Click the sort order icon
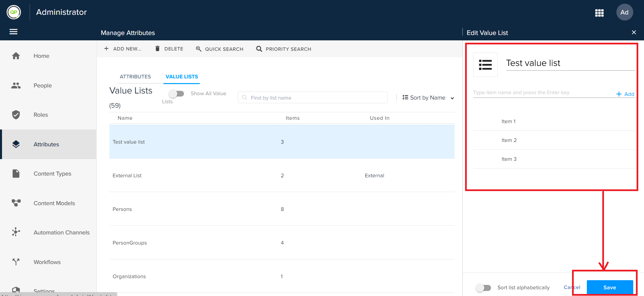644x296 pixels. (405, 97)
